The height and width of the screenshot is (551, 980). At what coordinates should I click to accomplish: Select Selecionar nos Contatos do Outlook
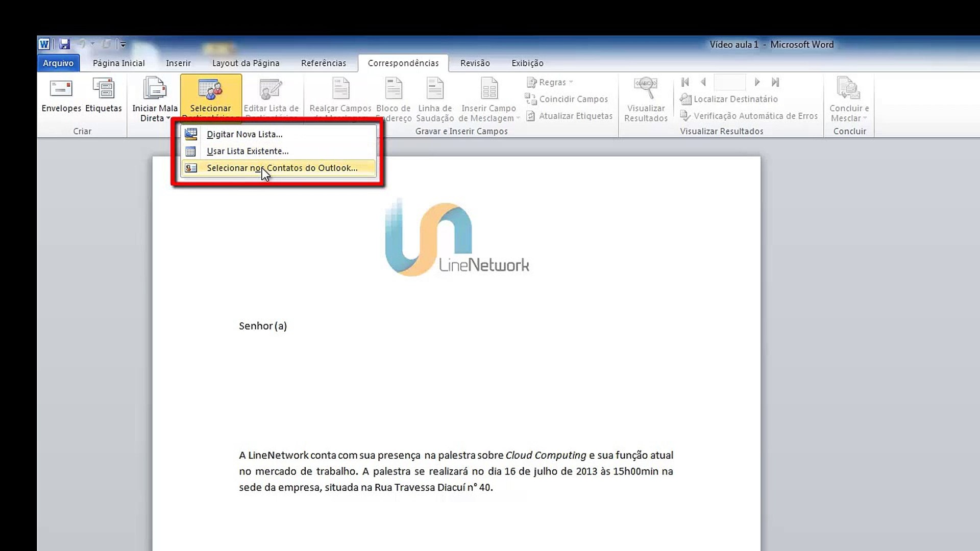[x=282, y=168]
